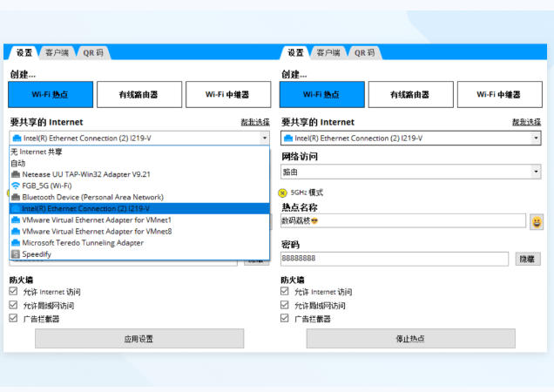Select left panel '有线路由器' mode button
The height and width of the screenshot is (392, 554).
[139, 94]
